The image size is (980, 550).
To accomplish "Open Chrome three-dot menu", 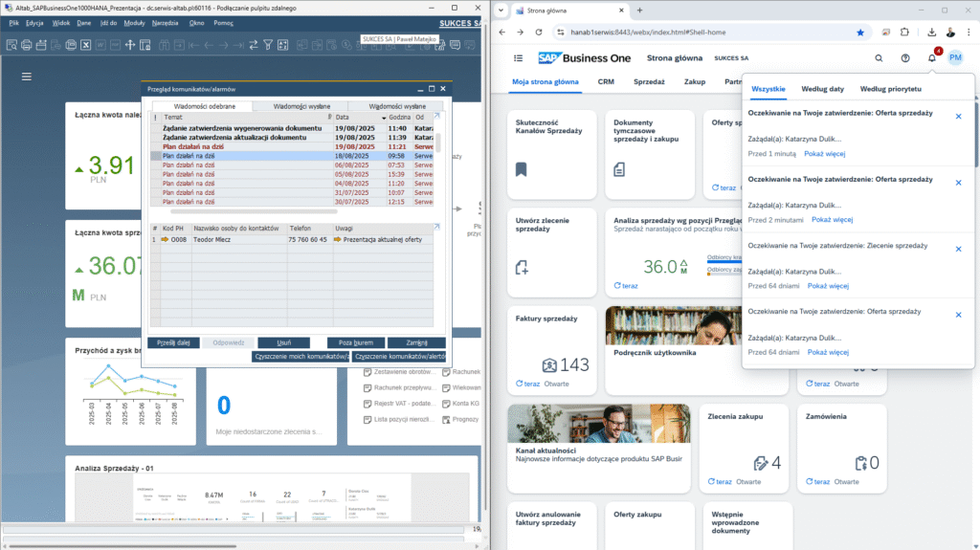I will pyautogui.click(x=969, y=32).
